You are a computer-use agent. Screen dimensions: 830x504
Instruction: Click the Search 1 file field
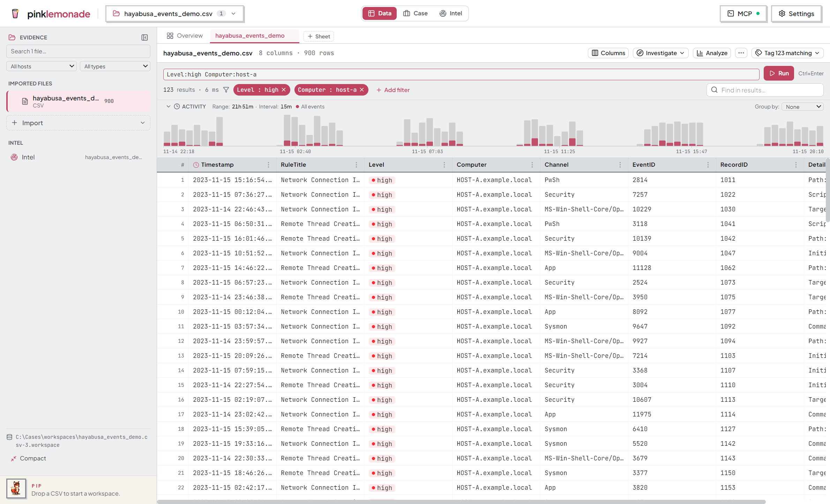click(78, 51)
